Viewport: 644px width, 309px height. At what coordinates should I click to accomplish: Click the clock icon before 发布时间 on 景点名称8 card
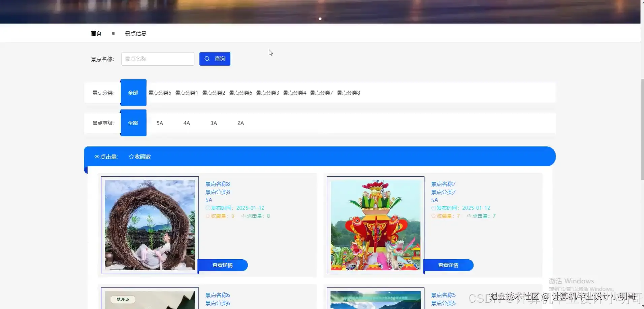coord(207,208)
